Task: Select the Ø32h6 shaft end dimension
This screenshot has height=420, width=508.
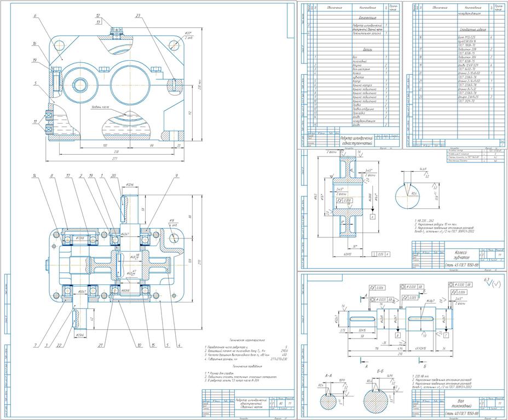Action: click(129, 185)
